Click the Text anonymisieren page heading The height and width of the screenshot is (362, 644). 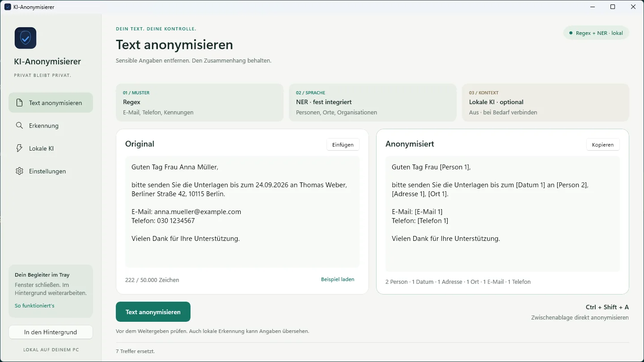[174, 45]
